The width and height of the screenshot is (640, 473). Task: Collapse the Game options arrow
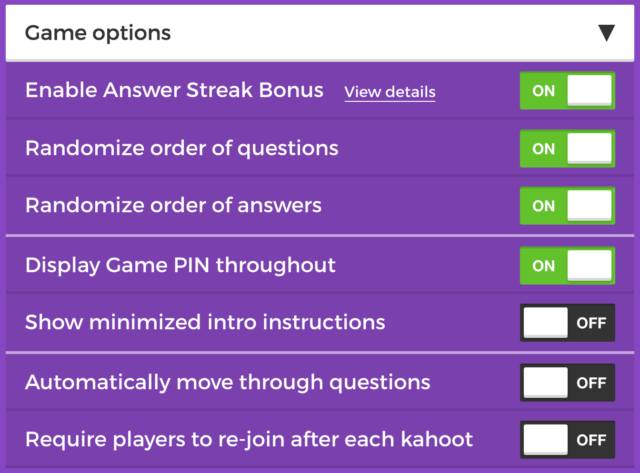pyautogui.click(x=606, y=33)
